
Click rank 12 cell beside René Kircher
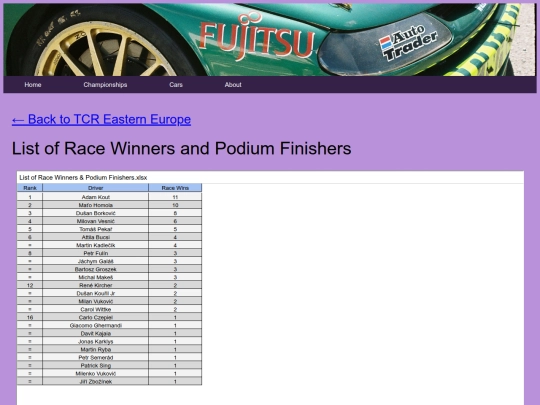pos(30,285)
